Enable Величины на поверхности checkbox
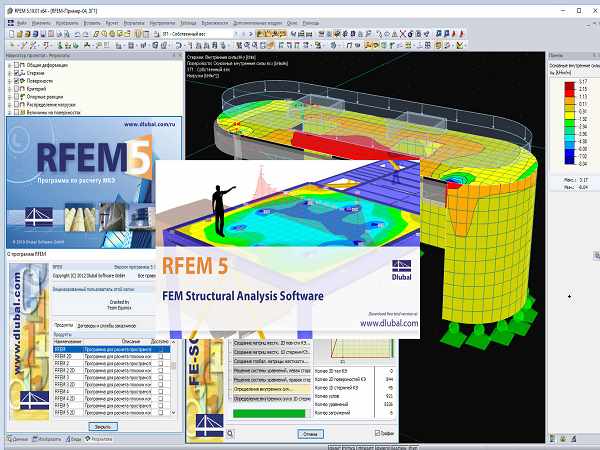This screenshot has width=600, height=450. (x=16, y=112)
